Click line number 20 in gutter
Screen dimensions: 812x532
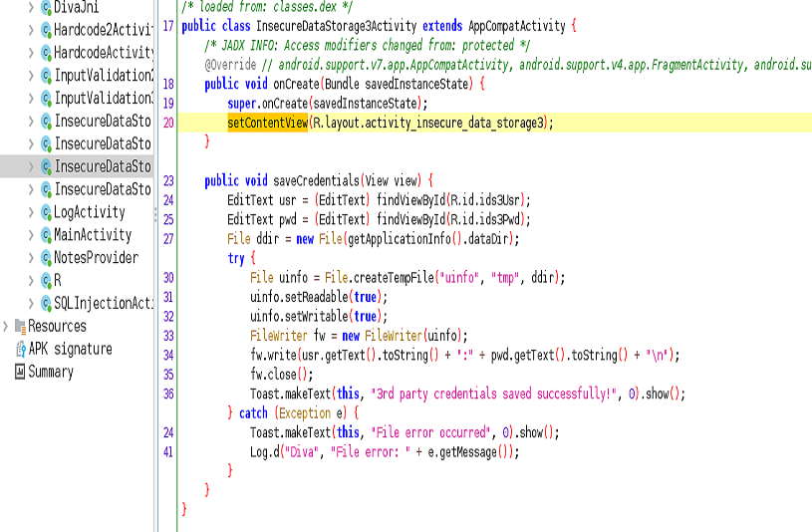(x=168, y=123)
